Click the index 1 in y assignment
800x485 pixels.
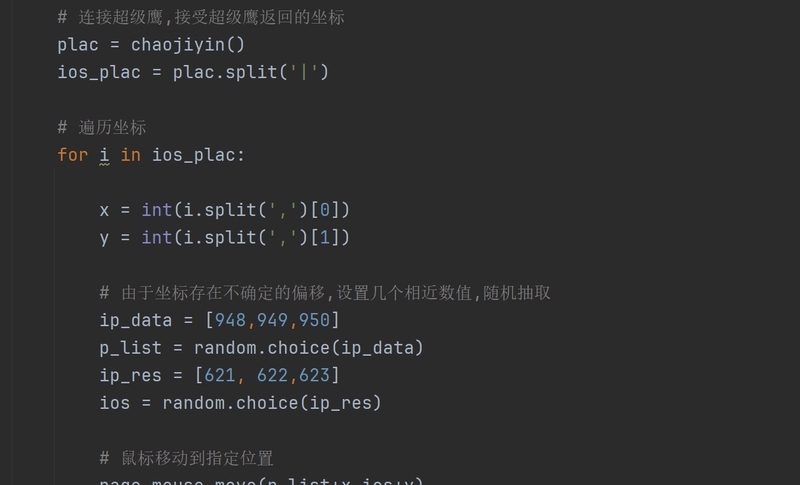[324, 237]
